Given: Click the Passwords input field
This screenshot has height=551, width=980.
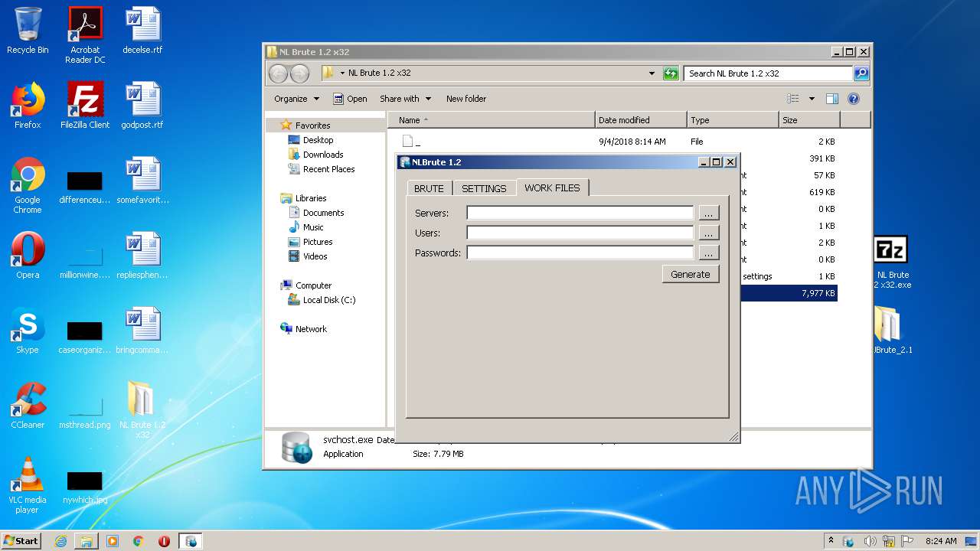Looking at the screenshot, I should [x=580, y=253].
